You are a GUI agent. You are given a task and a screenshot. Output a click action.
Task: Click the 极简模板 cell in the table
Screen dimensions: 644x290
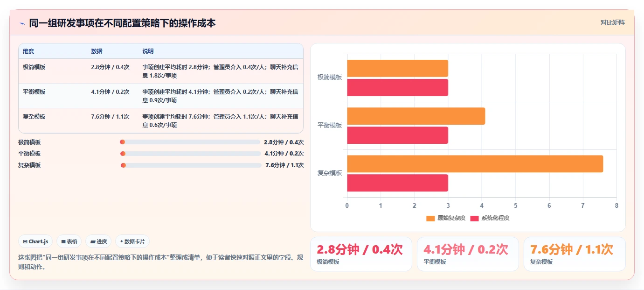click(x=34, y=67)
